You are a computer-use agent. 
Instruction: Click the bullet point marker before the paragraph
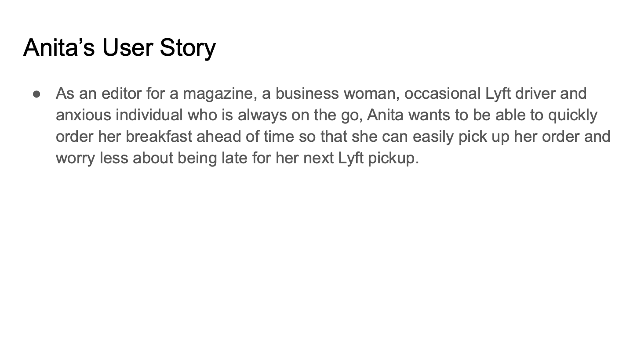pos(37,94)
